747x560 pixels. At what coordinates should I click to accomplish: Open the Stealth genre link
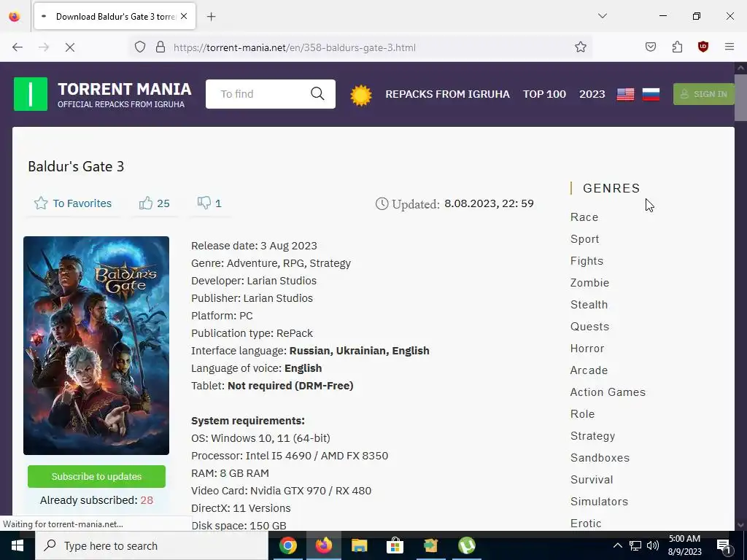589,305
